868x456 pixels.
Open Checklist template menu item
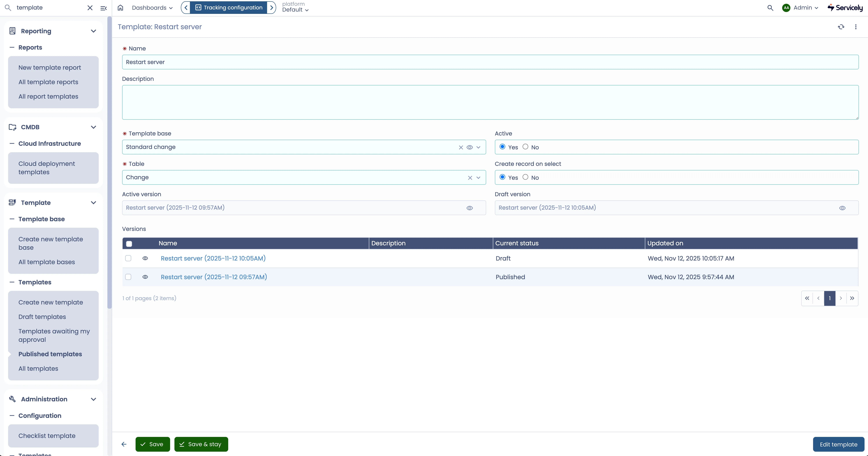pyautogui.click(x=47, y=436)
